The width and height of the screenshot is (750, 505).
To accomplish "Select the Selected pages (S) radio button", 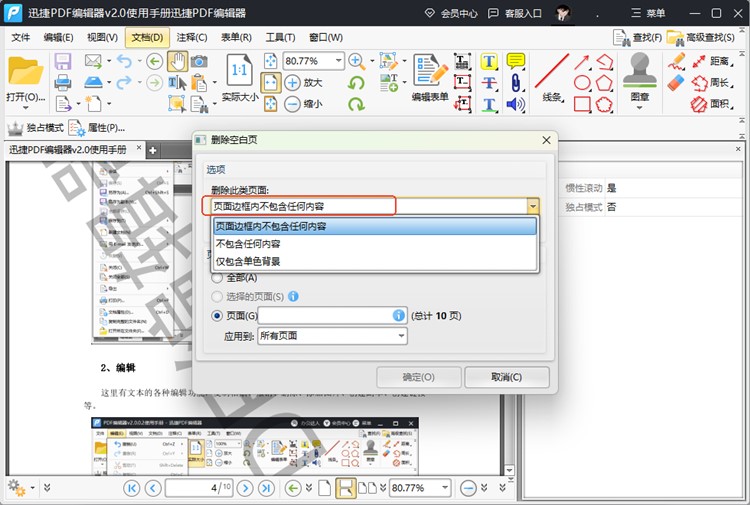I will 217,296.
